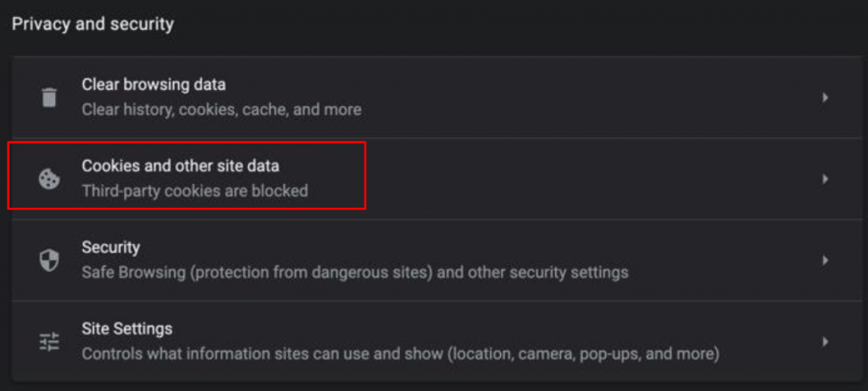Open Security with the right-side arrow

[825, 260]
